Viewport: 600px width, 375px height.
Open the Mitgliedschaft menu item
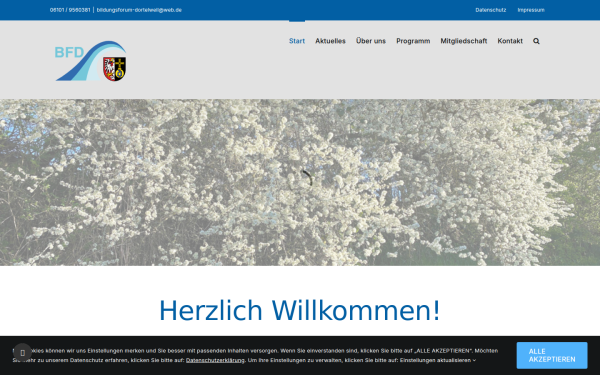tap(463, 41)
